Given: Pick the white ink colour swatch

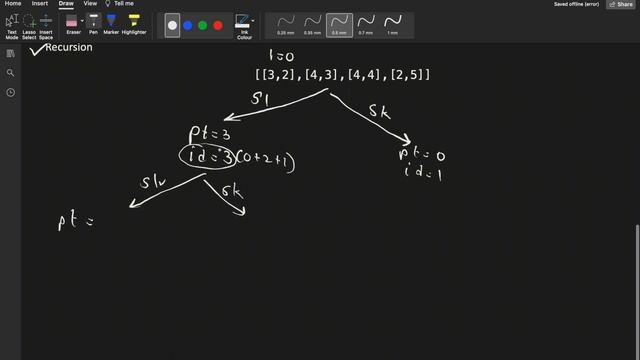Looking at the screenshot, I should [x=172, y=25].
